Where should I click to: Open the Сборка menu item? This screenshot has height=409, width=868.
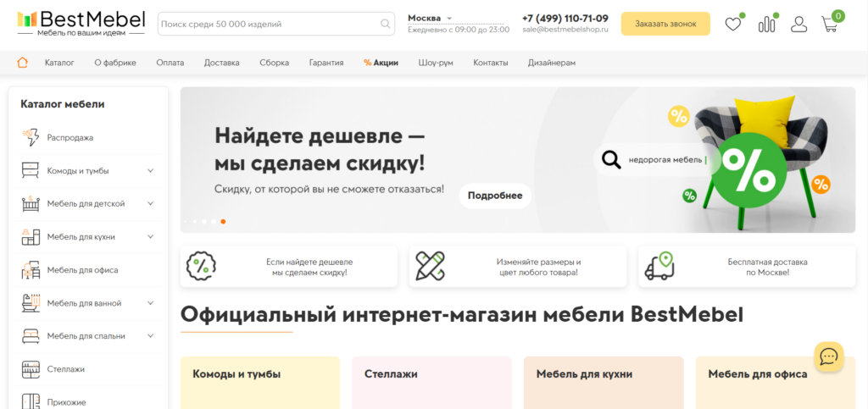[274, 63]
